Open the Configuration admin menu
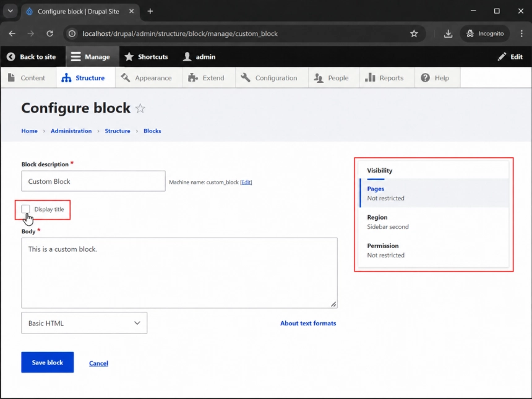This screenshot has width=532, height=399. [272, 78]
